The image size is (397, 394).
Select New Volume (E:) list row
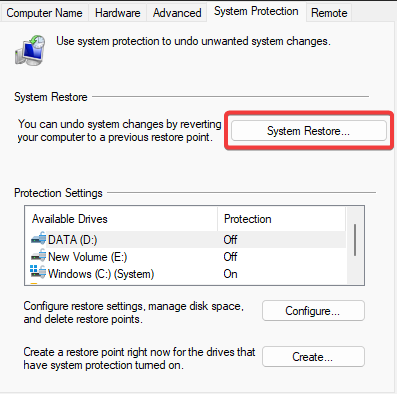click(188, 257)
